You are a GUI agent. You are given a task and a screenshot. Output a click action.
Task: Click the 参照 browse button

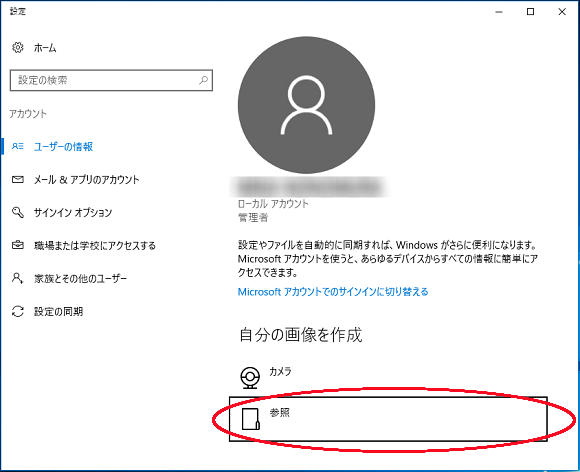pyautogui.click(x=388, y=419)
